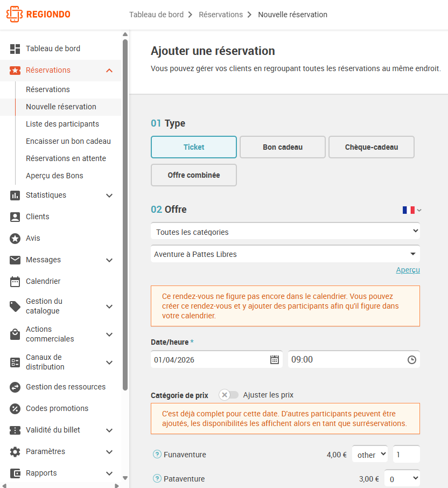
Task: Open Encaisser un bon cadeau
Action: 68,141
